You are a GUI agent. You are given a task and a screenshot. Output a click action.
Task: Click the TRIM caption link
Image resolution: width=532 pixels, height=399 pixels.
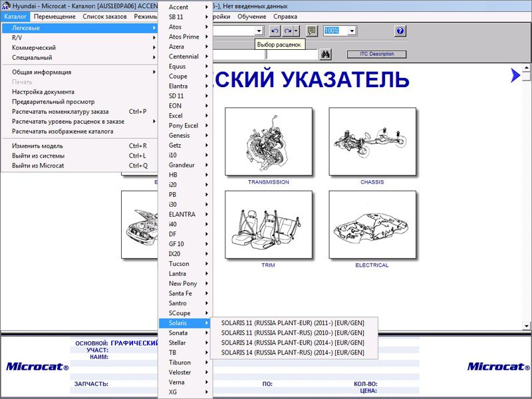point(269,265)
